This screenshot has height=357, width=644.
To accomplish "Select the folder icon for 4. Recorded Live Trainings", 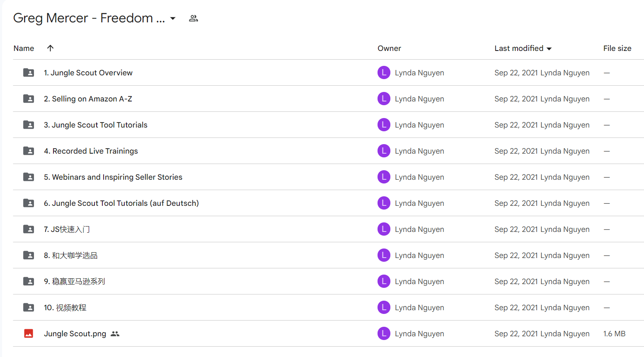I will pos(29,151).
